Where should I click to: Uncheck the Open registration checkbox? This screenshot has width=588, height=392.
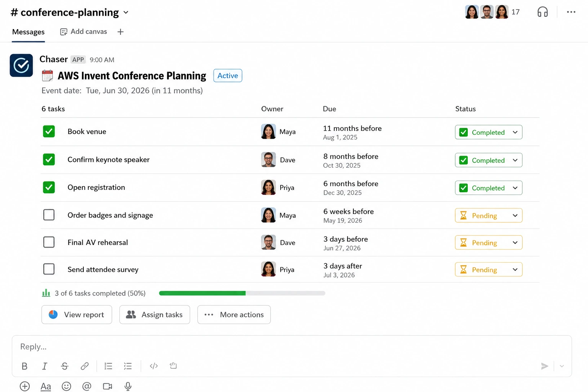click(49, 187)
